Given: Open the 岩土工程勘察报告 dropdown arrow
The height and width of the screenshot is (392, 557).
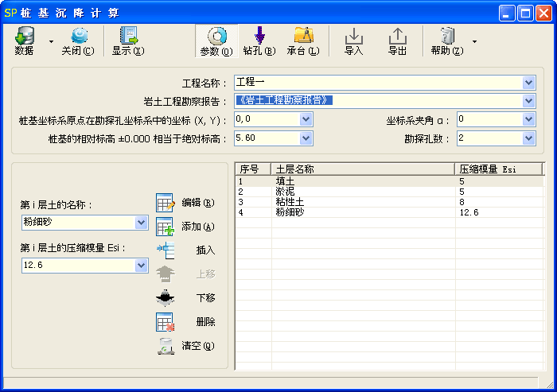Looking at the screenshot, I should click(x=528, y=101).
